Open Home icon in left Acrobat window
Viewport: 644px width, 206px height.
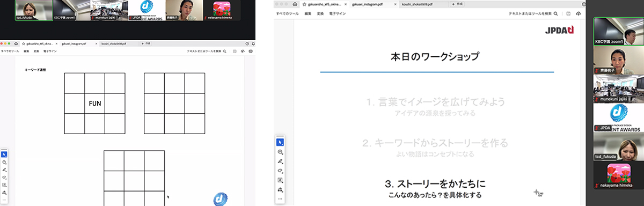pyautogui.click(x=16, y=43)
